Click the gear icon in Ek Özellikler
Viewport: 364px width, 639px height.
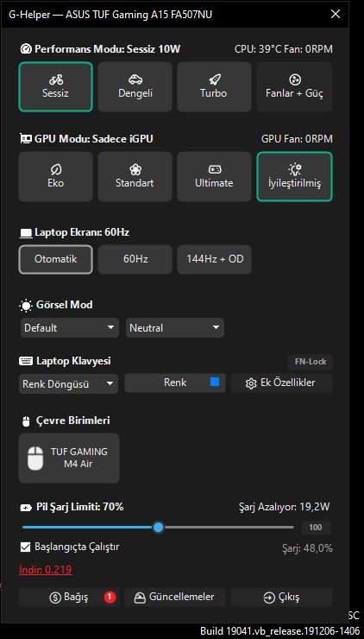251,383
